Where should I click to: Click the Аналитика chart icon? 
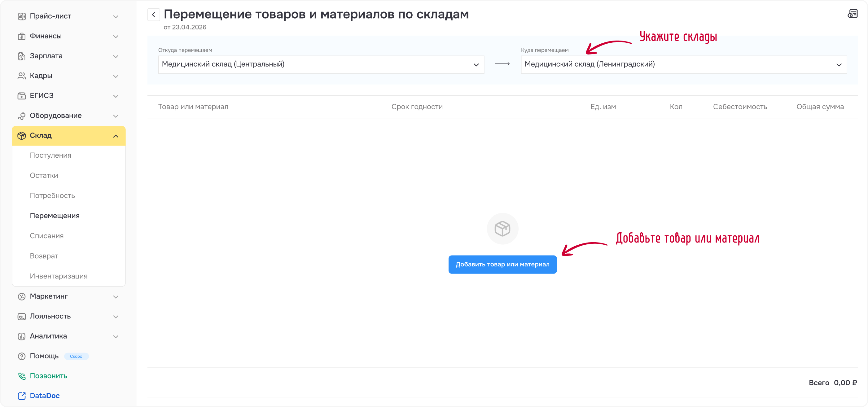coord(22,336)
